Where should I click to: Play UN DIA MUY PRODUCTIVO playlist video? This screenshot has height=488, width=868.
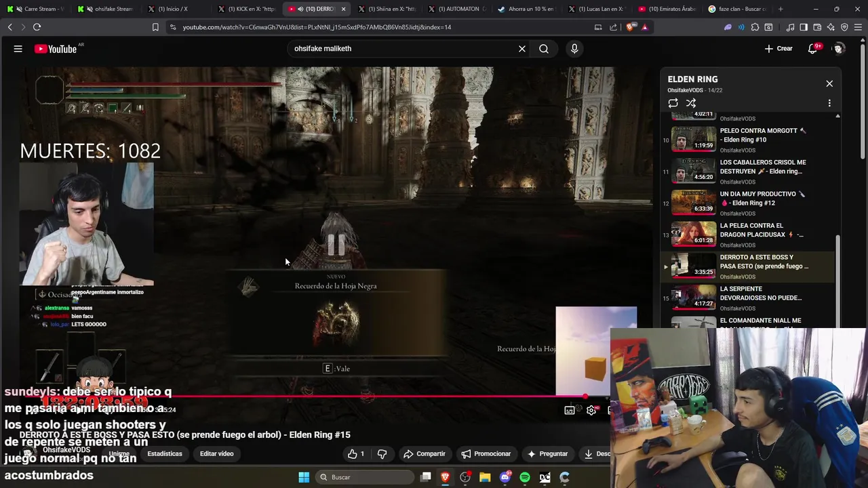click(749, 201)
